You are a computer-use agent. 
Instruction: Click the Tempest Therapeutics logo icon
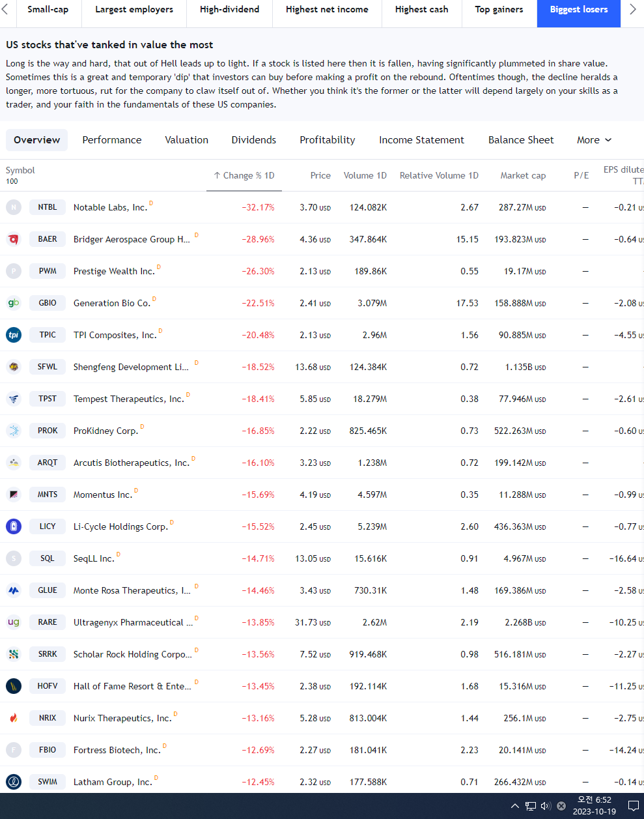(14, 399)
